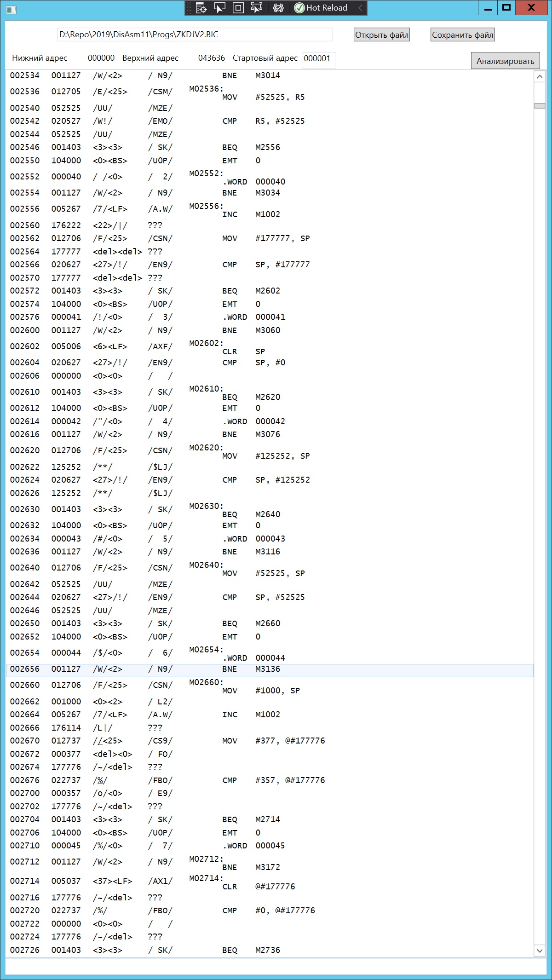Select the highlighted row at address 002656
Screen dimensions: 552x980
pos(270,670)
